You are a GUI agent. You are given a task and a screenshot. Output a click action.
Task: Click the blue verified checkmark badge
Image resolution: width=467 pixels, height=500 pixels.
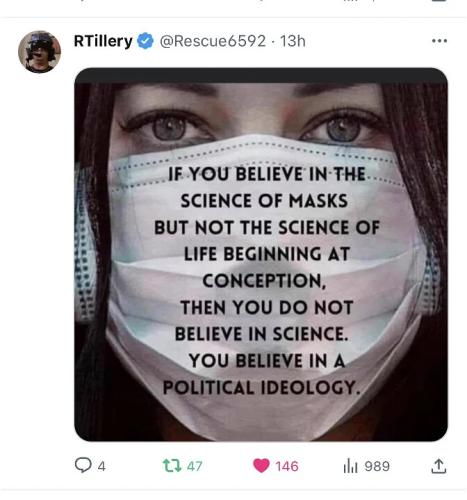(x=145, y=41)
